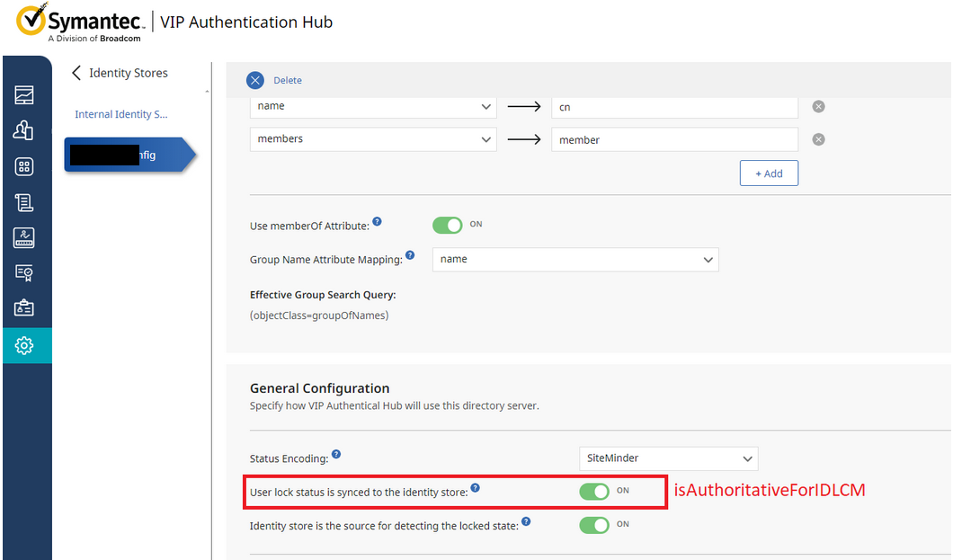Screen dimensions: 953x560
Task: Click the cn mapping input field
Action: tap(674, 107)
